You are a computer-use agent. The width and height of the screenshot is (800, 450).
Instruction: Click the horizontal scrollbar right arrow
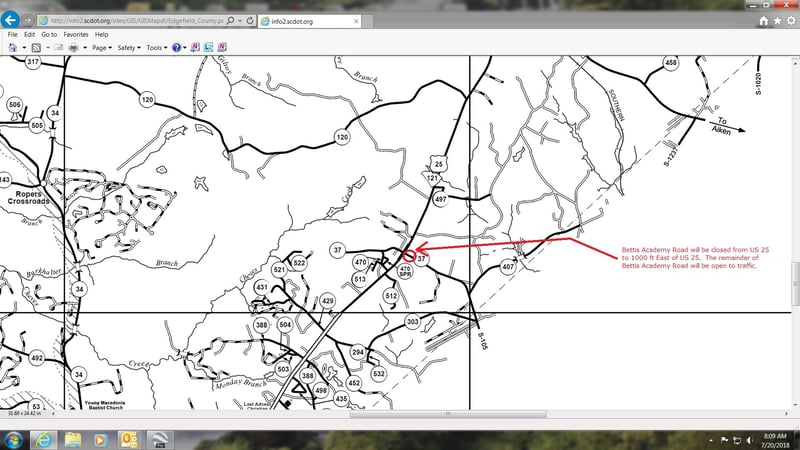pyautogui.click(x=786, y=414)
